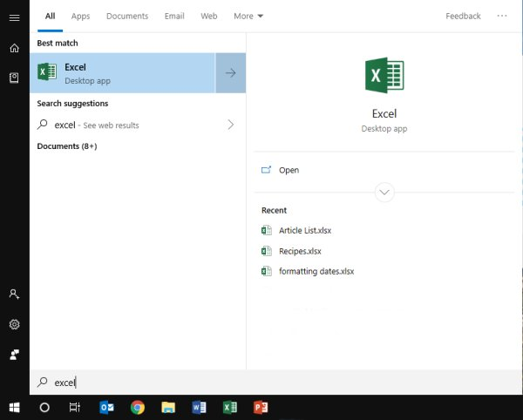Go to Home in the search sidebar
Viewport: 523px width, 420px height.
point(14,48)
